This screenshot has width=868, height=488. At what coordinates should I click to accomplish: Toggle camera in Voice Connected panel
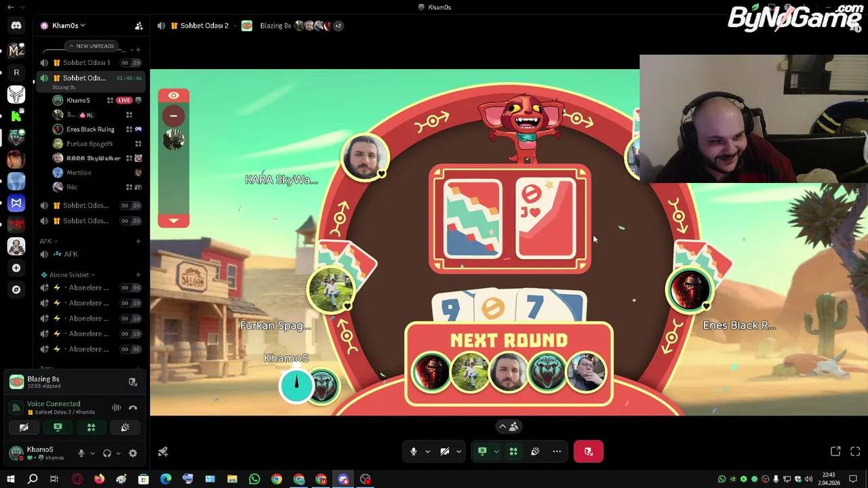[24, 428]
